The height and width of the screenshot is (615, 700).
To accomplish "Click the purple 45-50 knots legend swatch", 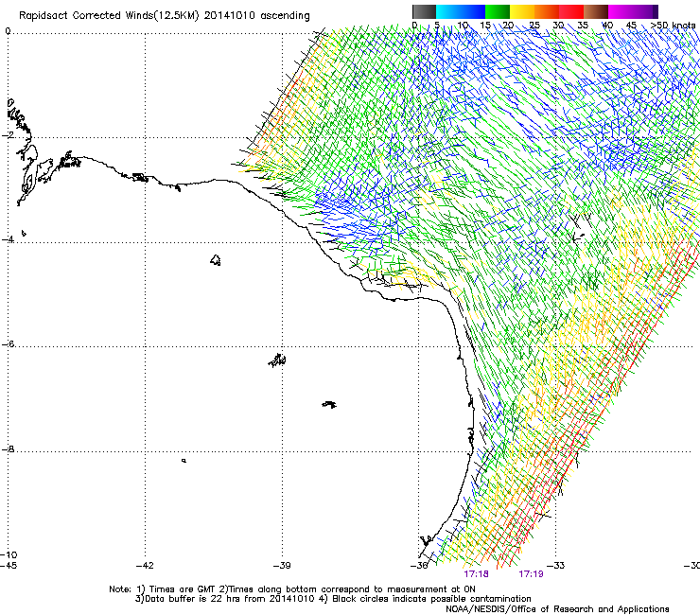I will tap(645, 11).
